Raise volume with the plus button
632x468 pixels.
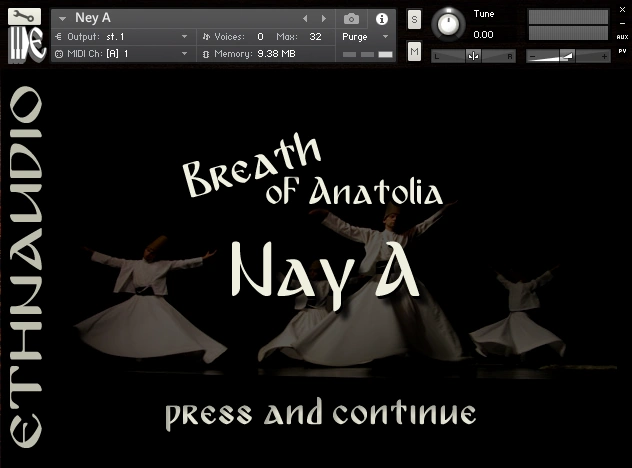(604, 56)
